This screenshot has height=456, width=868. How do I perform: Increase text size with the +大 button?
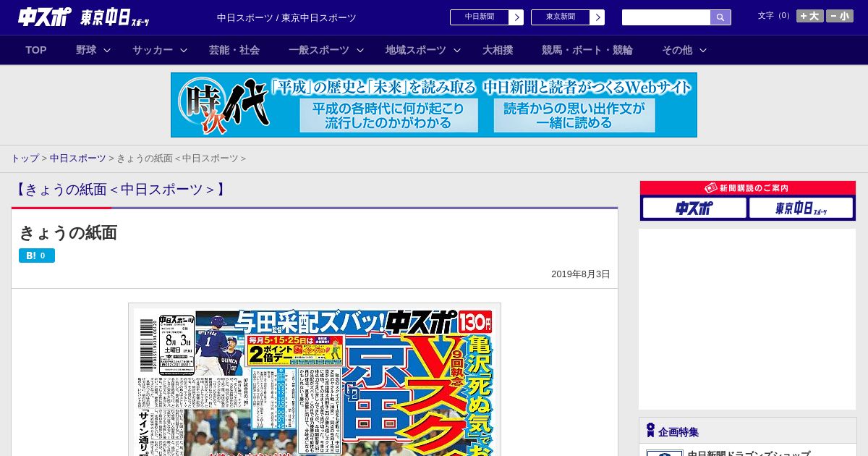[x=809, y=16]
